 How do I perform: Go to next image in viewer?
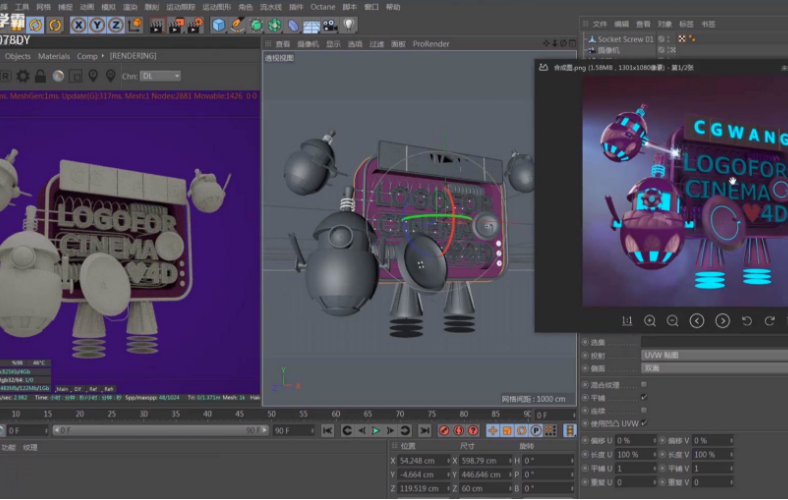click(720, 321)
